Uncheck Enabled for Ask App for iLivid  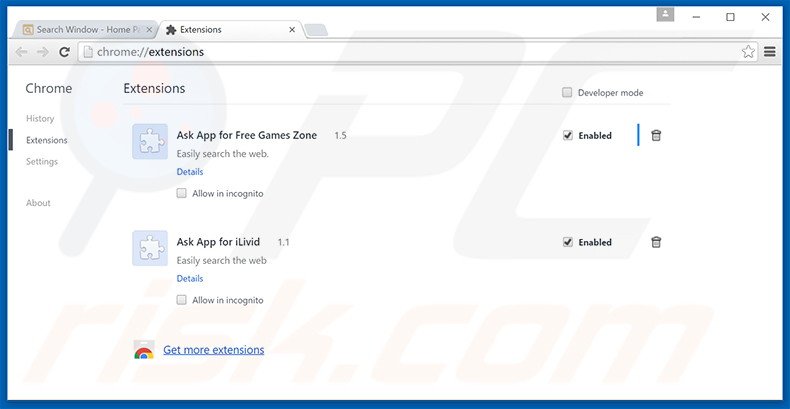[x=568, y=242]
